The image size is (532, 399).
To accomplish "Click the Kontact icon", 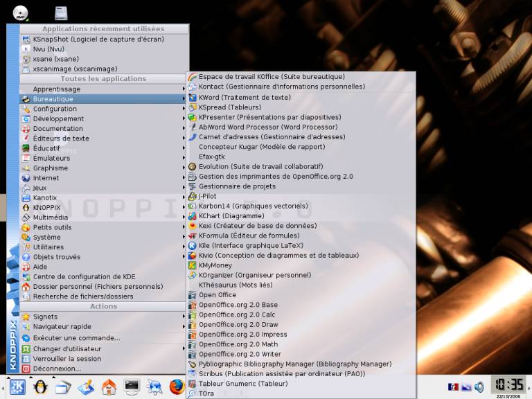I will [193, 87].
